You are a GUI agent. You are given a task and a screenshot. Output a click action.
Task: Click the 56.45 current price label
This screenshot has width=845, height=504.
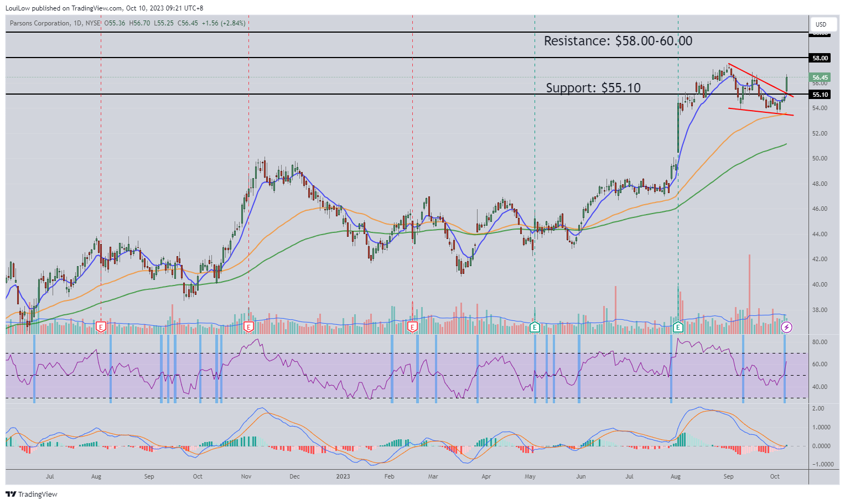[820, 77]
